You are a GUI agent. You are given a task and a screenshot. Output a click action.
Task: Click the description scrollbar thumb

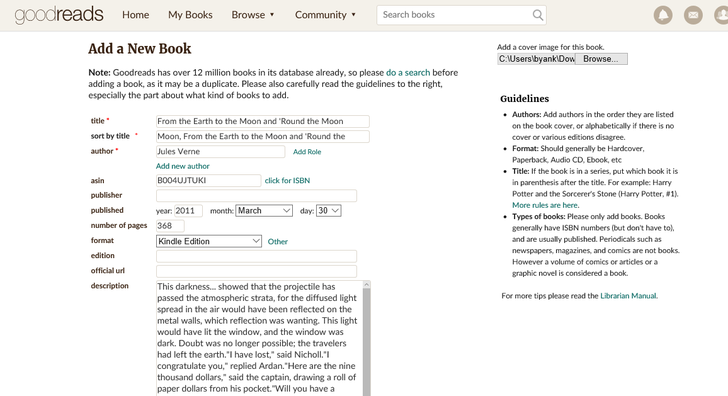pos(366,342)
